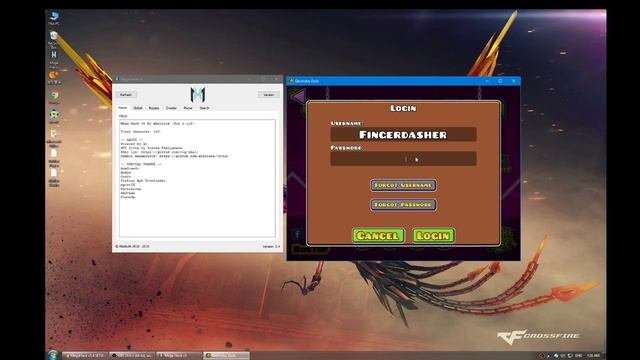
Task: Open the Bypass tab in Mega Hack
Action: tap(154, 108)
